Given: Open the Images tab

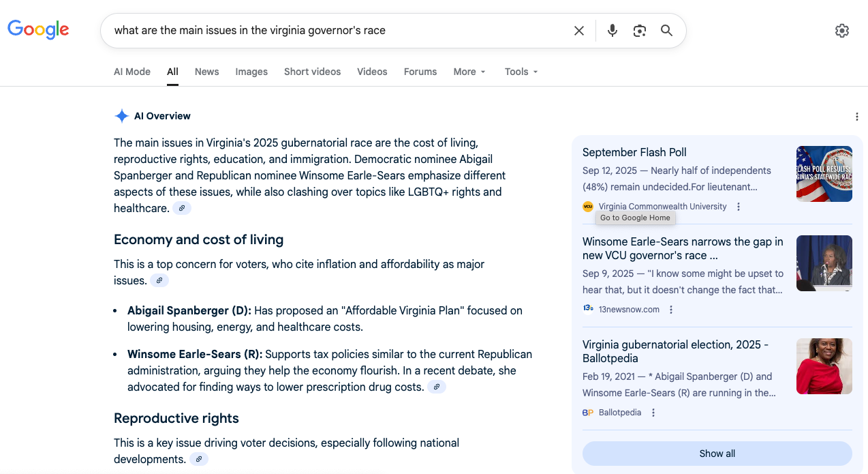Looking at the screenshot, I should pyautogui.click(x=251, y=72).
